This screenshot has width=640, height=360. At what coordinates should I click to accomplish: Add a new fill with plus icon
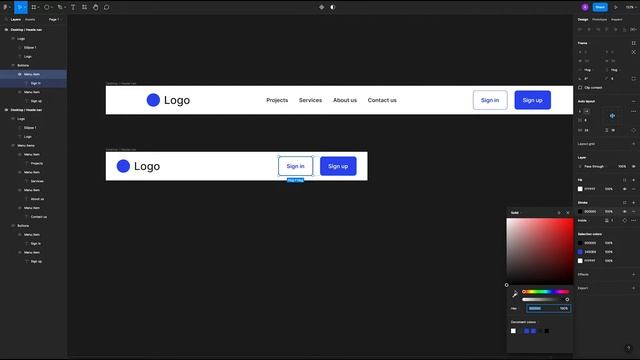pos(633,180)
